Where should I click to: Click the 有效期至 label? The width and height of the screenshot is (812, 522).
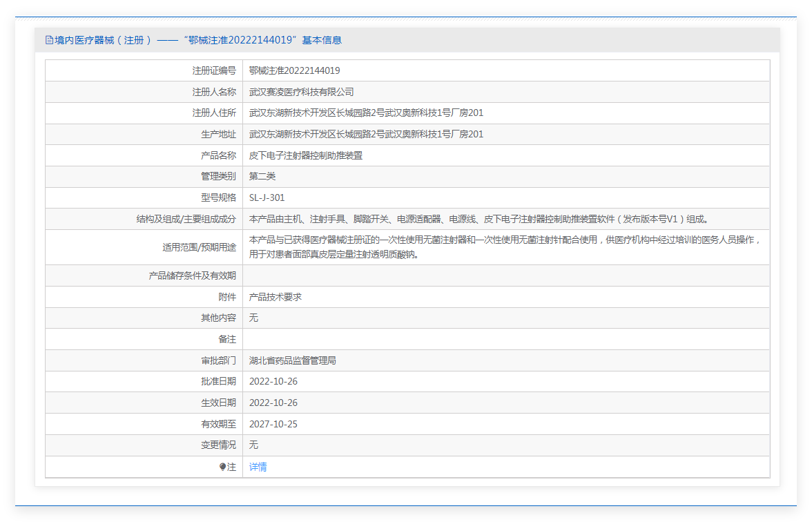[218, 424]
